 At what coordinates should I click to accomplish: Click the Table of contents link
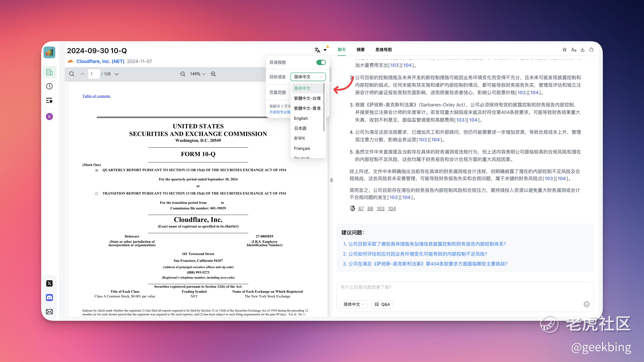click(96, 96)
